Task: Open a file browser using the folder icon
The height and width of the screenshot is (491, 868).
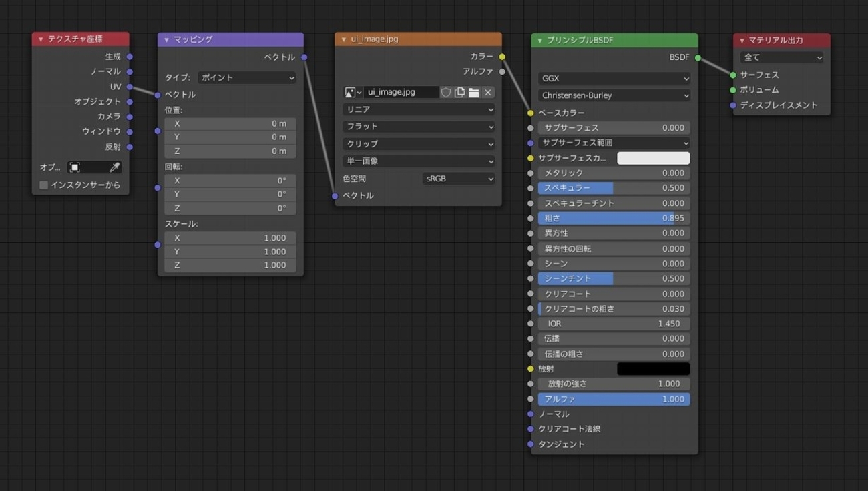Action: (474, 92)
